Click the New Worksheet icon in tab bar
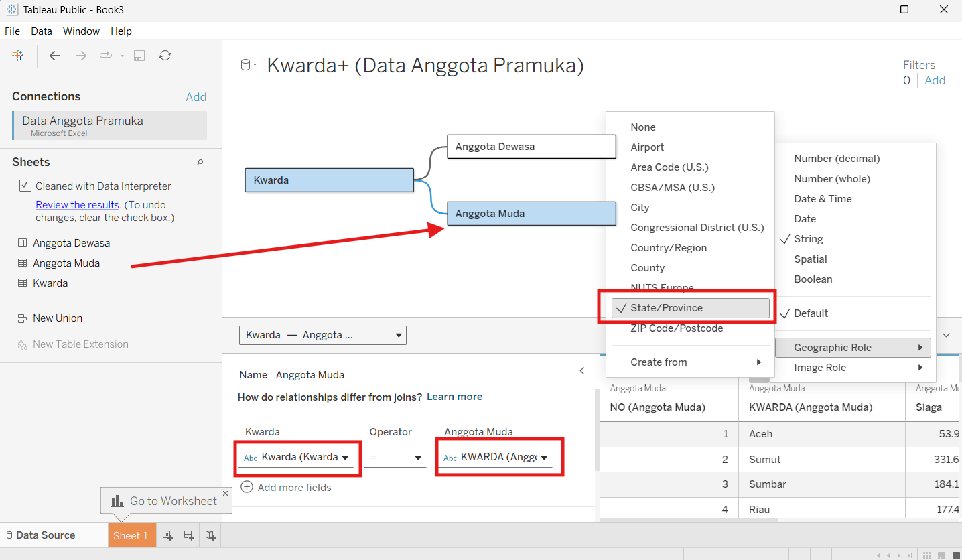Viewport: 962px width, 560px height. tap(167, 535)
